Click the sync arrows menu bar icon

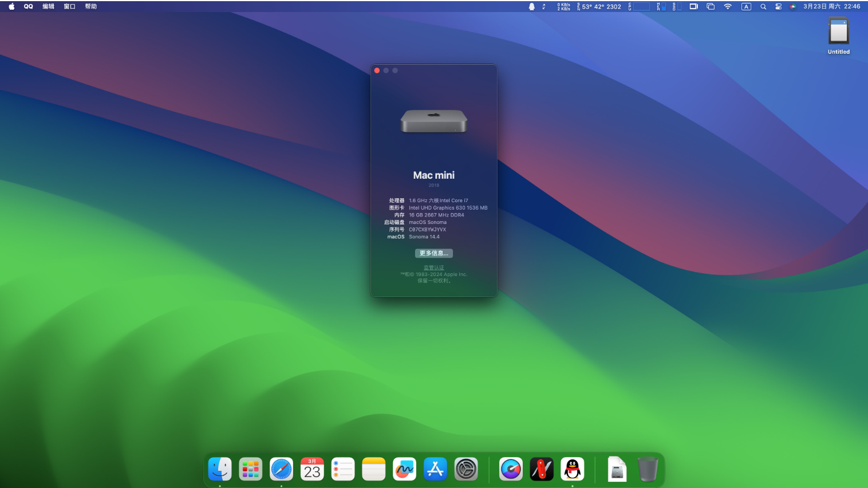click(544, 6)
